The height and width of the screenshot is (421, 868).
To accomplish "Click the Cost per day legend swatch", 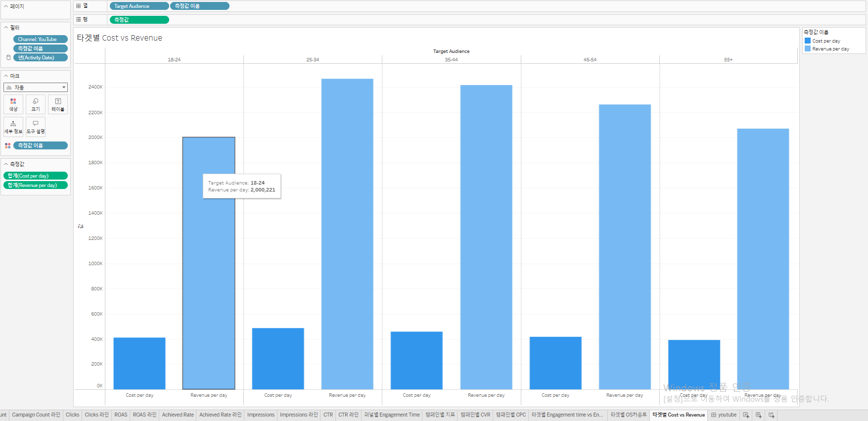I will [x=808, y=41].
